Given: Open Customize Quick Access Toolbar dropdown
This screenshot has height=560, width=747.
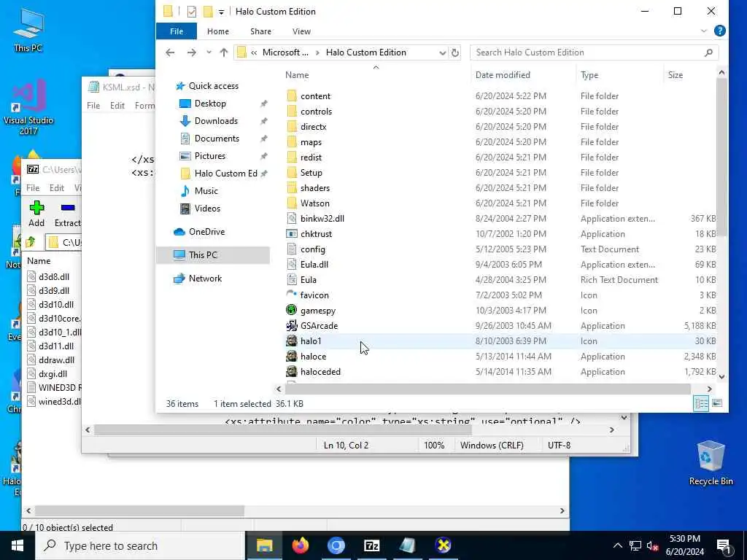Looking at the screenshot, I should [221, 12].
